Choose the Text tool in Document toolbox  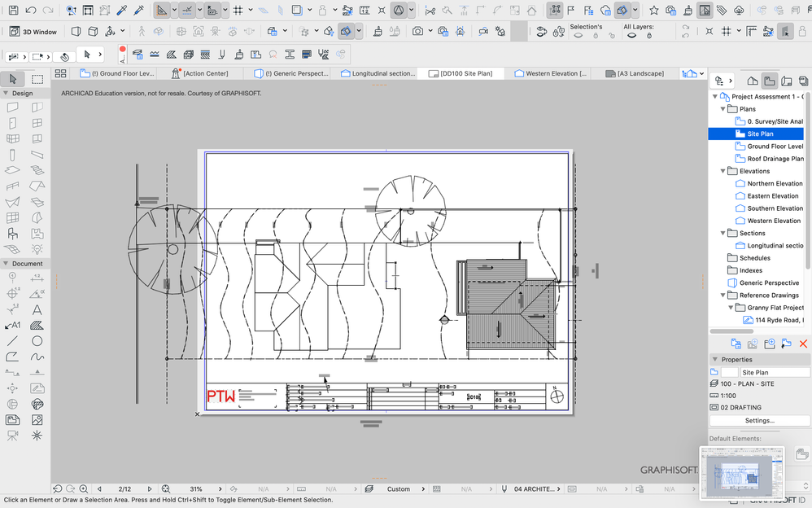pyautogui.click(x=37, y=309)
